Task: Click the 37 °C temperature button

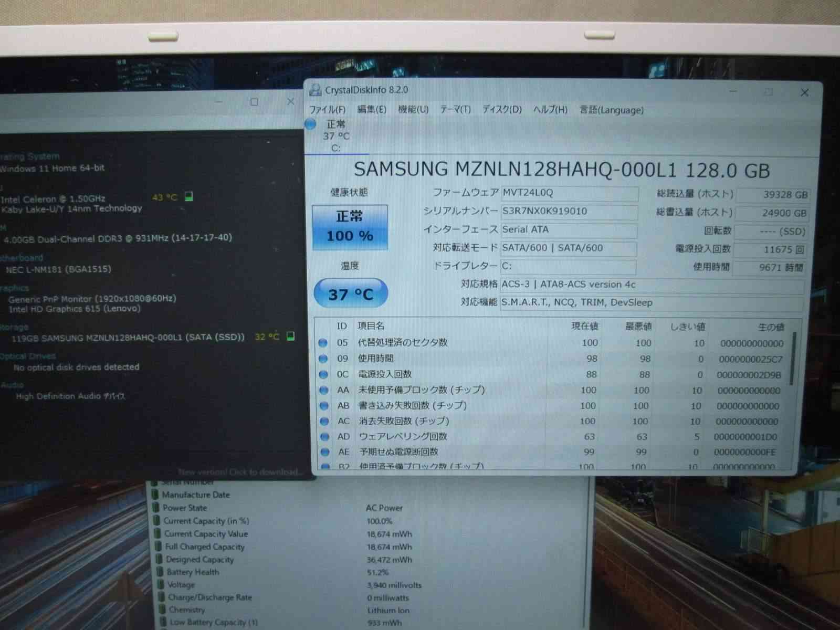Action: coord(351,293)
